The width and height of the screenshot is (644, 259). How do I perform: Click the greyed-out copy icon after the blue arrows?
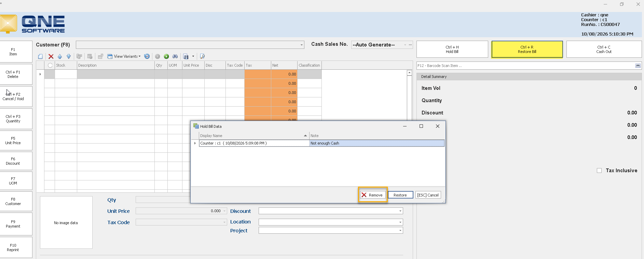79,56
